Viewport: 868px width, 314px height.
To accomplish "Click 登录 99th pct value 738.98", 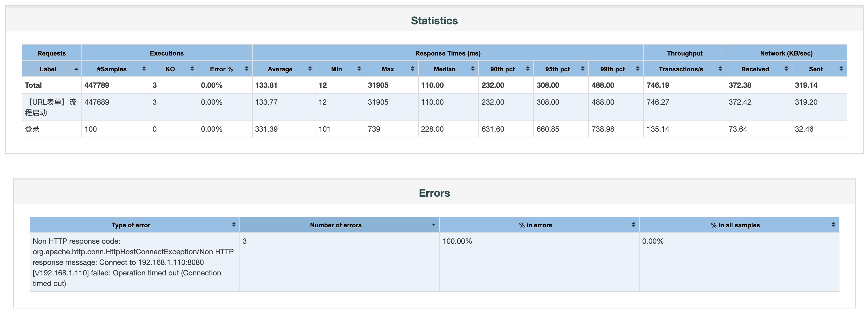I will pyautogui.click(x=603, y=129).
